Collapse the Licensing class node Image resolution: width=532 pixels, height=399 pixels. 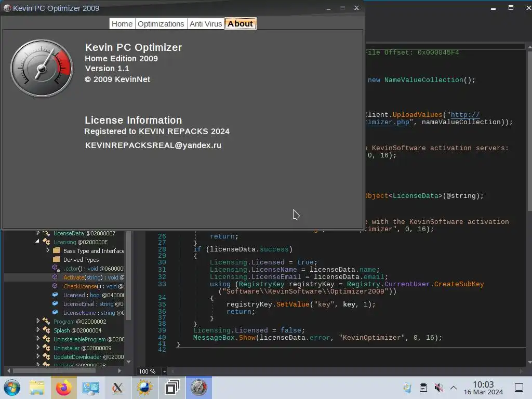click(37, 242)
